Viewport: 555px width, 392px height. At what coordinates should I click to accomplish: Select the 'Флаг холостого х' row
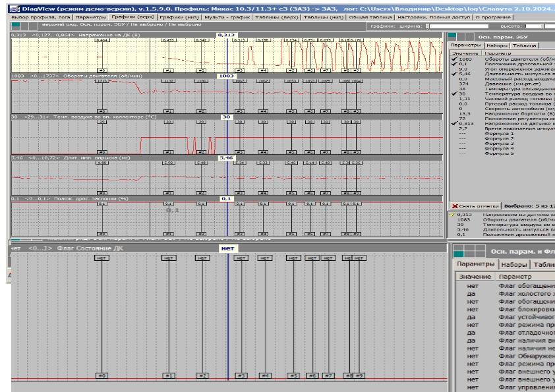pos(505,294)
